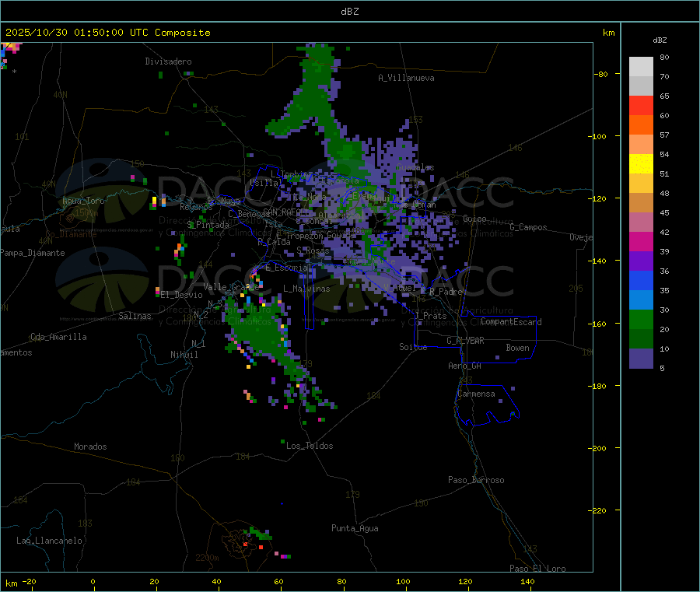Image resolution: width=700 pixels, height=592 pixels.
Task: Click the Guico location label
Action: pos(474,219)
